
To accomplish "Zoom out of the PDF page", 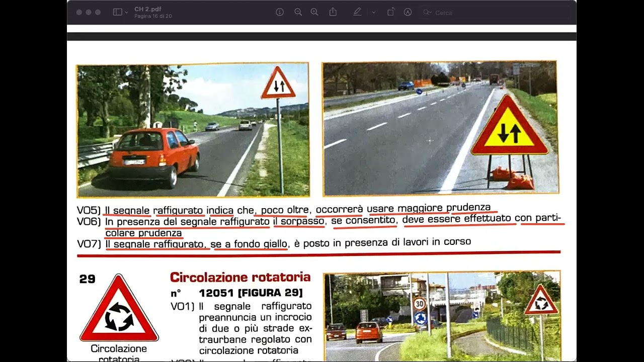I will coord(298,12).
